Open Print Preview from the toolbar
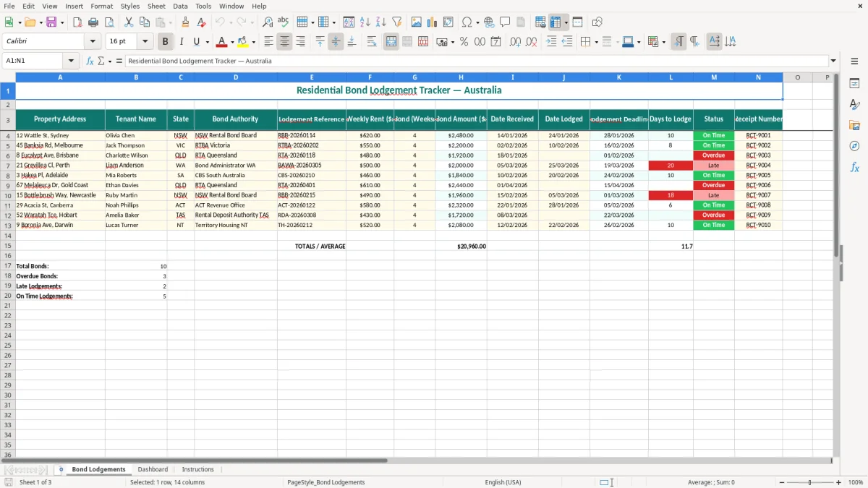Viewport: 868px width, 488px height. pos(109,22)
